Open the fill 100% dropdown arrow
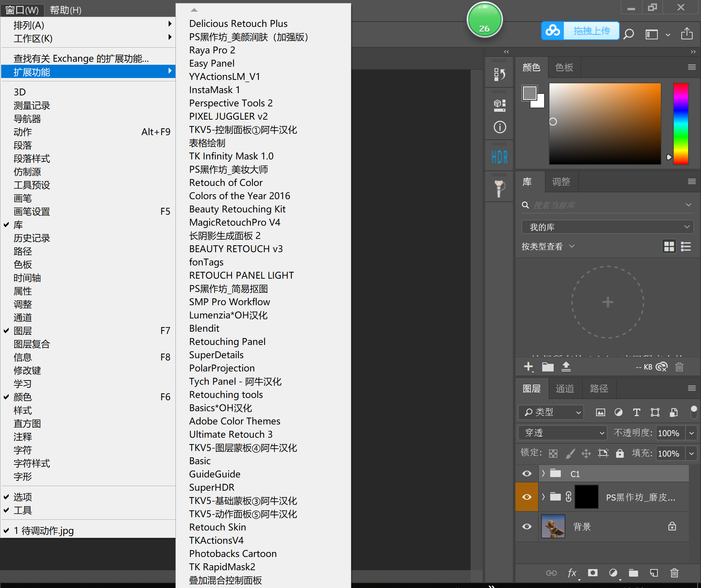This screenshot has height=588, width=701. tap(692, 453)
